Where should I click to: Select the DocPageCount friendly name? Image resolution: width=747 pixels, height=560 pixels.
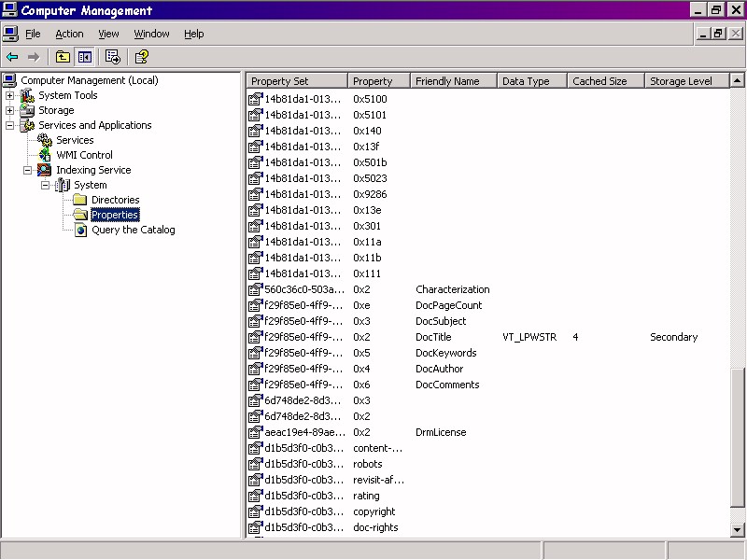pos(449,305)
